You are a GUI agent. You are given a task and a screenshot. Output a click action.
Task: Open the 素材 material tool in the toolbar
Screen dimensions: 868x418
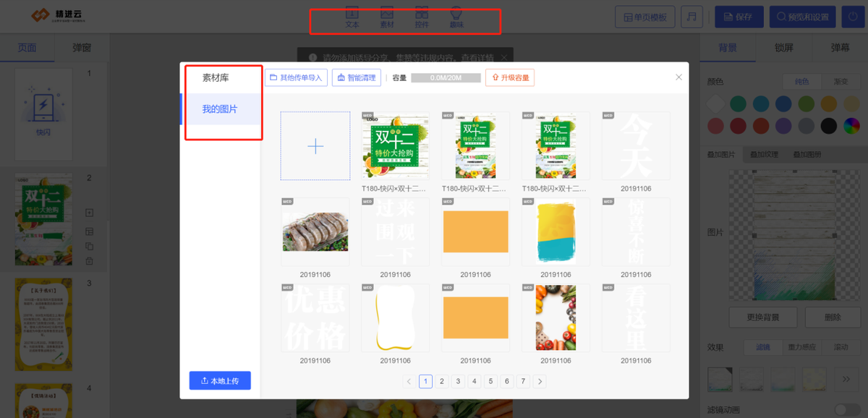pos(387,17)
